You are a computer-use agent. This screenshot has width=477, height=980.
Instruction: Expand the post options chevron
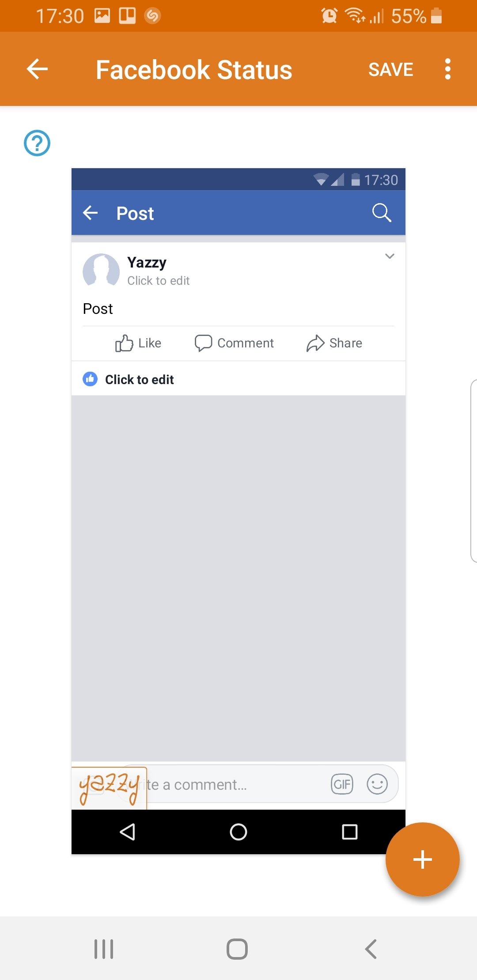coord(390,256)
